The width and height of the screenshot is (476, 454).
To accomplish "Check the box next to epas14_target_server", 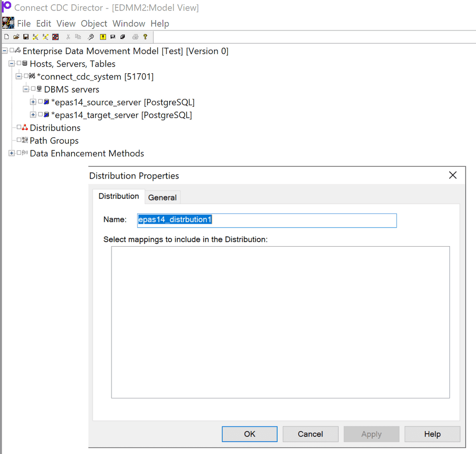I will (41, 115).
